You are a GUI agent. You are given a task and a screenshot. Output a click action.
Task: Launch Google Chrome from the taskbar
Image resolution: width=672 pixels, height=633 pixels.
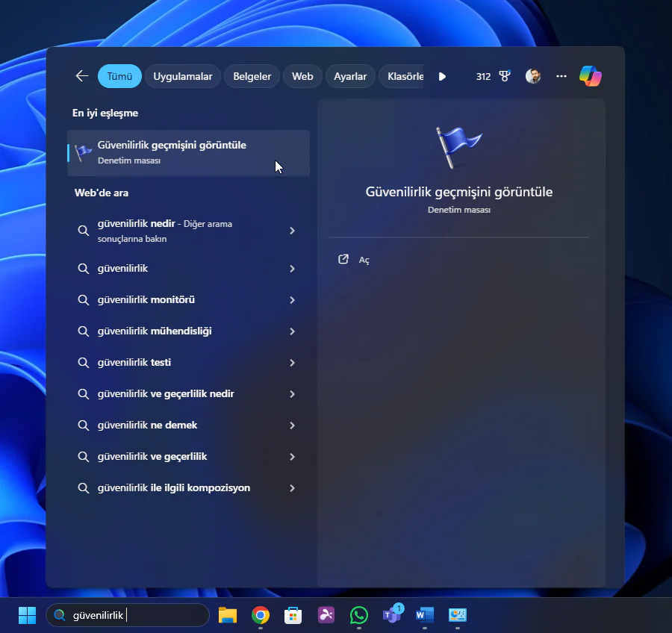click(x=260, y=614)
